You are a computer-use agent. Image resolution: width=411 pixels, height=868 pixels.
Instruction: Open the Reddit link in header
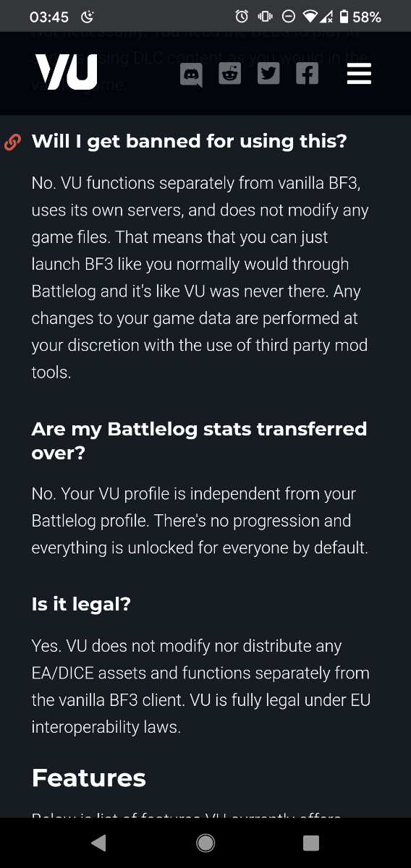(x=230, y=74)
